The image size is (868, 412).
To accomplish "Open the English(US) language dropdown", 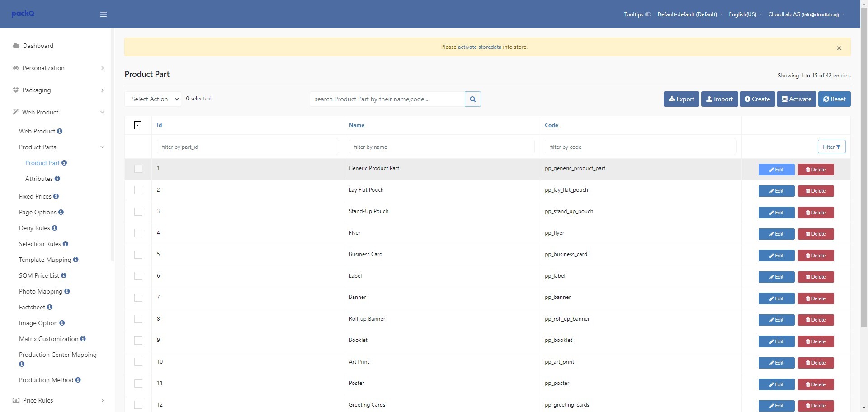I will [x=745, y=14].
